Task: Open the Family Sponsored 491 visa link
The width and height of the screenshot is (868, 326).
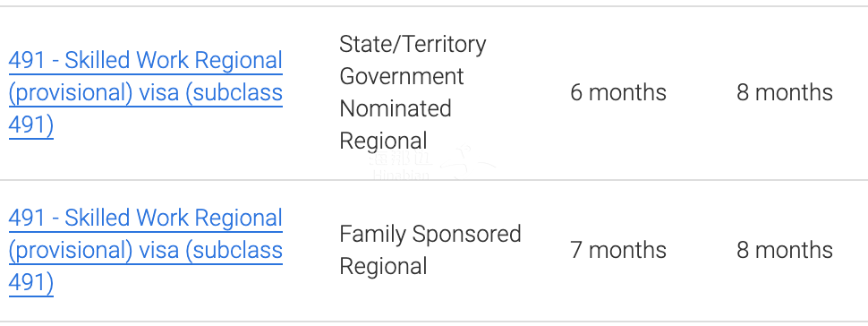Action: (146, 250)
